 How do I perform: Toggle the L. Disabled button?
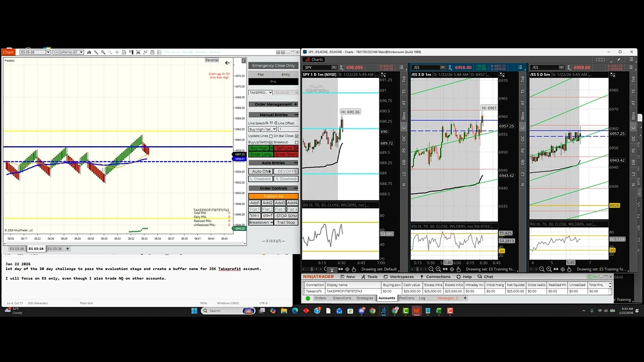(261, 179)
